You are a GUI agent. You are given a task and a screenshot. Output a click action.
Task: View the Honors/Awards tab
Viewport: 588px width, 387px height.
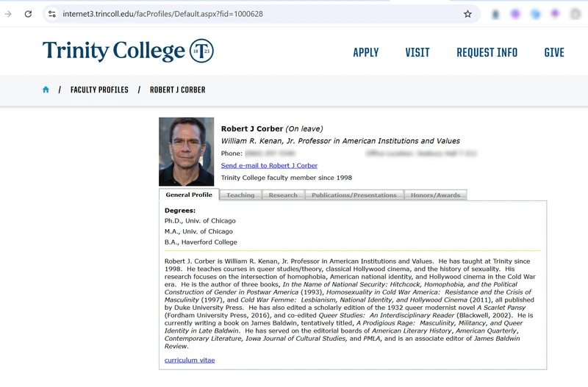(x=435, y=195)
